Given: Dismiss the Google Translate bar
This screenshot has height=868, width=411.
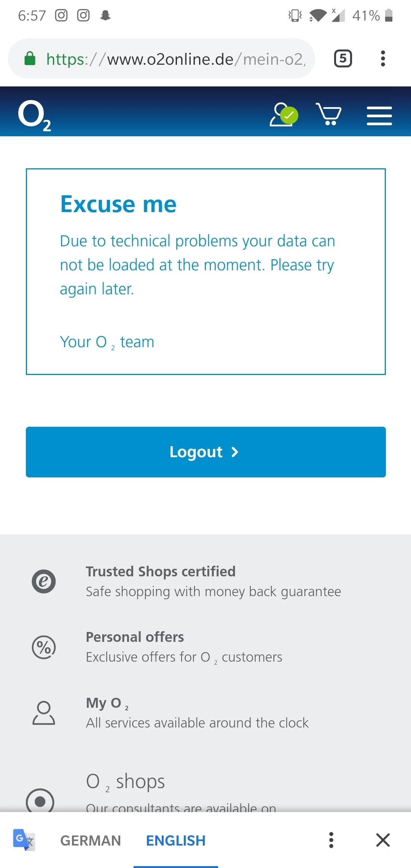Looking at the screenshot, I should click(383, 840).
